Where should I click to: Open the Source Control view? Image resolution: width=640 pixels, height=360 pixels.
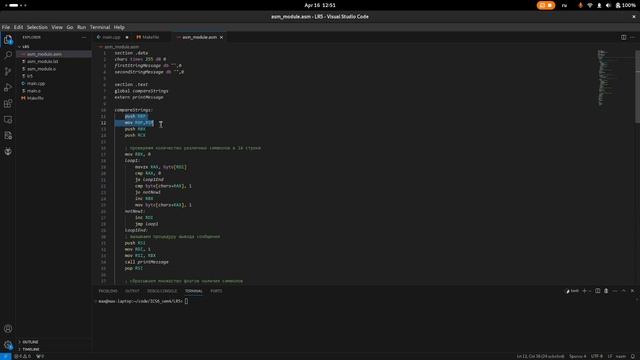point(8,71)
